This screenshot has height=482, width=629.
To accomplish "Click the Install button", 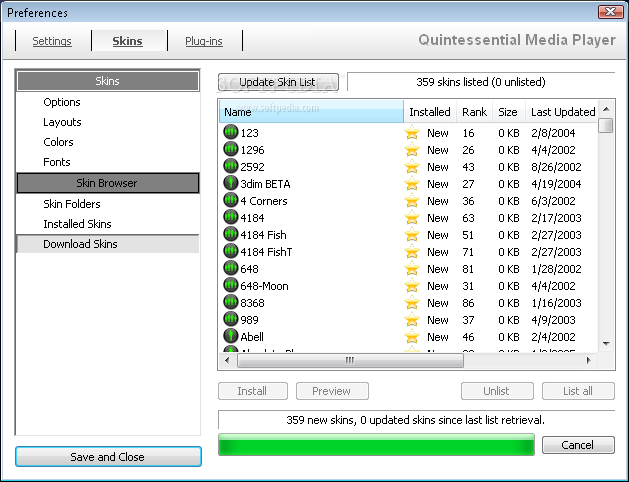I will coord(253,391).
